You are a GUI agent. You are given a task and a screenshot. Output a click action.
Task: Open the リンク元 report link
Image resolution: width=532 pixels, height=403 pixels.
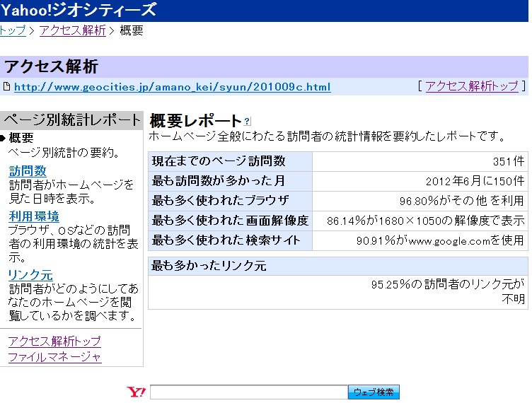pyautogui.click(x=30, y=275)
